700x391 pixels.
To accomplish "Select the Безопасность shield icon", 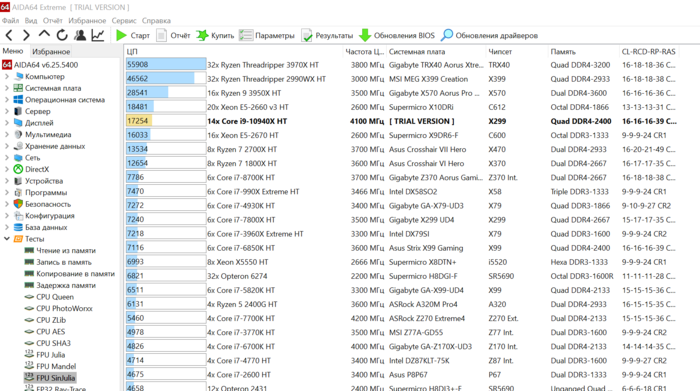I will coord(18,204).
